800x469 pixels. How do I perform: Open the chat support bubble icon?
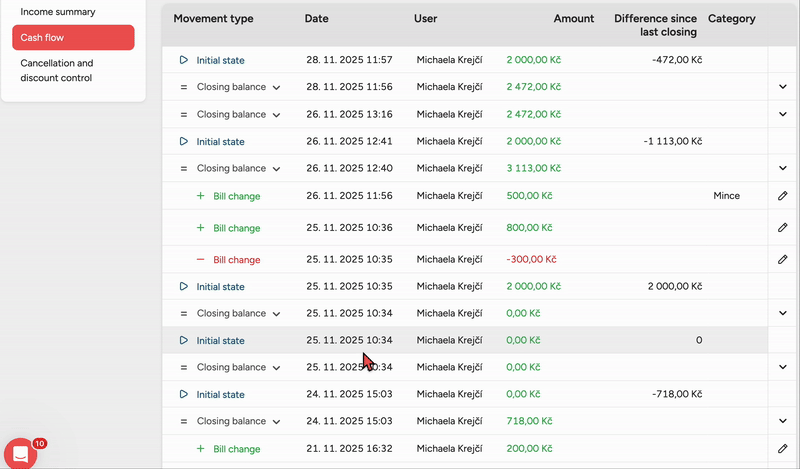[x=21, y=454]
